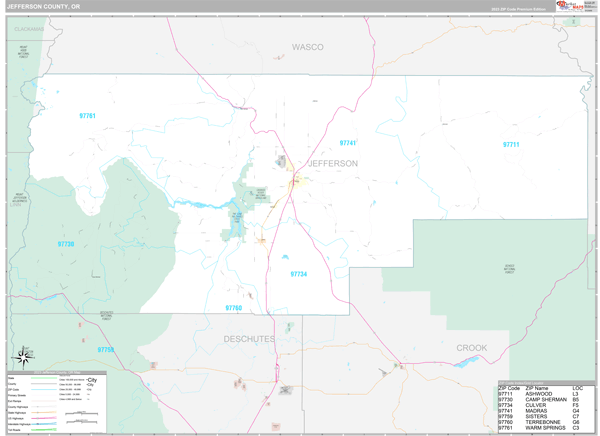600x436 pixels.
Task: Click the ZIP Code index table header
Action: 541,387
